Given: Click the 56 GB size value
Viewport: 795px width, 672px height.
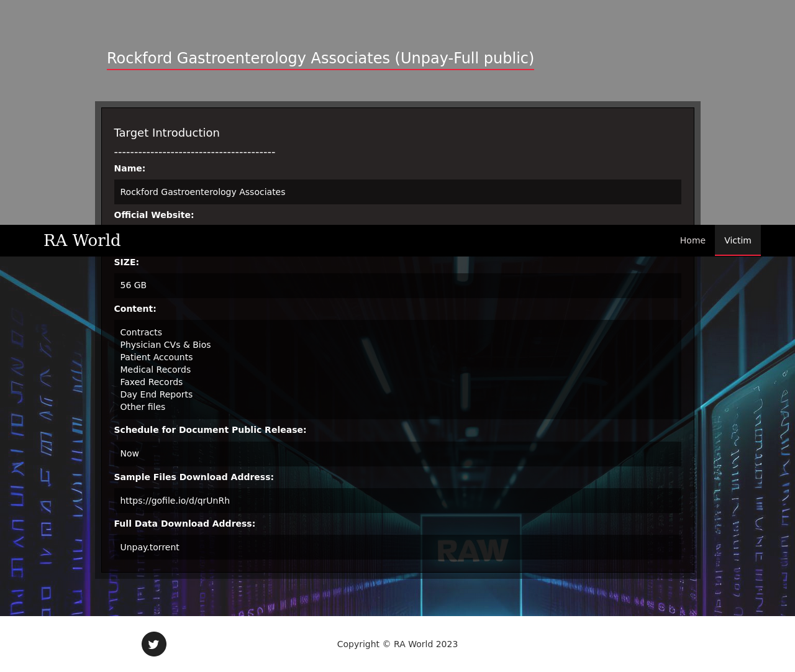Looking at the screenshot, I should (133, 285).
